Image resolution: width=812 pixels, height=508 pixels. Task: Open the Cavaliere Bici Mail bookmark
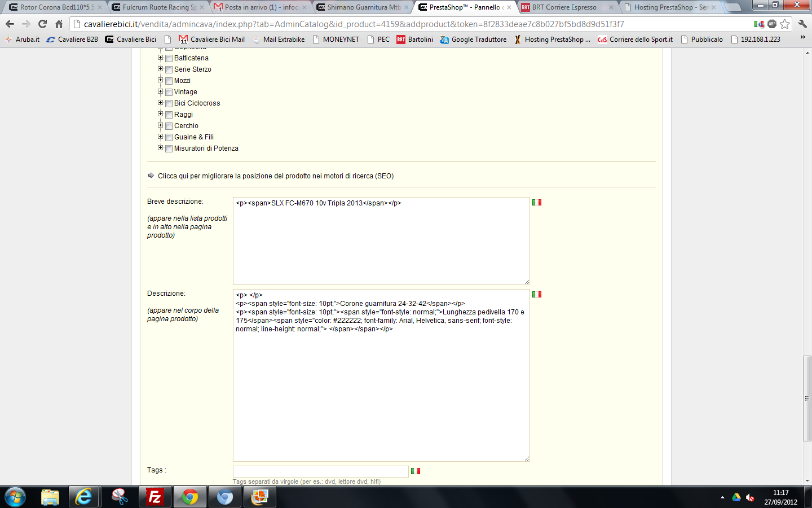point(211,40)
